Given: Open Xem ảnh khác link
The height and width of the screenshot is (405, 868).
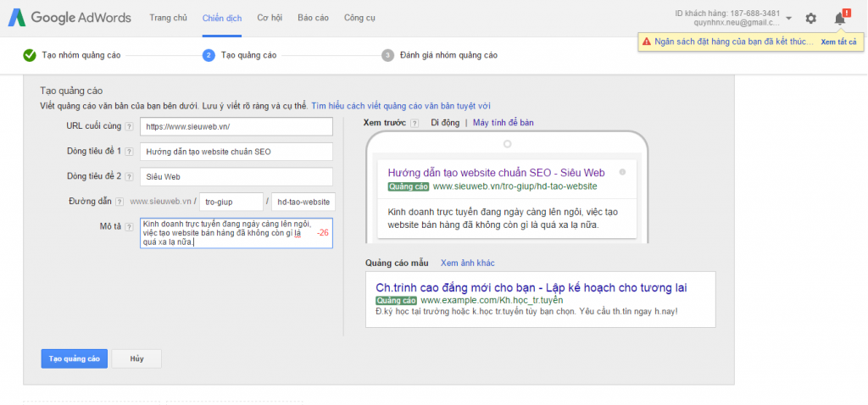Looking at the screenshot, I should click(467, 263).
